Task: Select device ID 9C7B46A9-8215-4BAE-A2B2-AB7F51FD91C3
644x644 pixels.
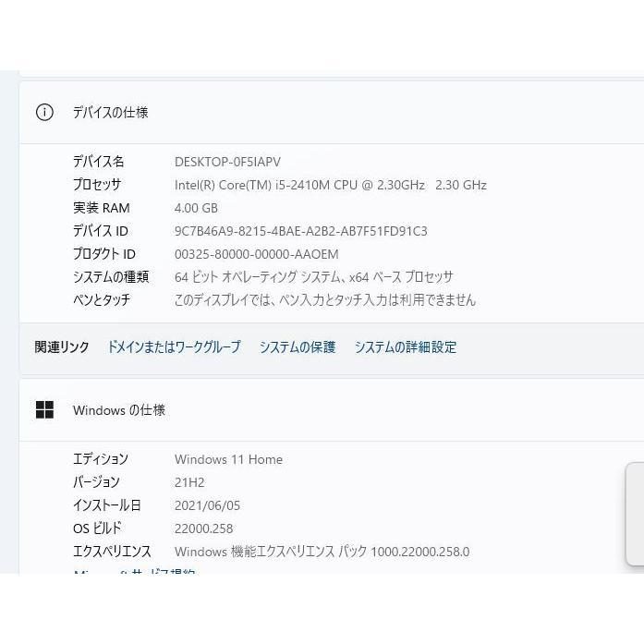Action: tap(301, 231)
